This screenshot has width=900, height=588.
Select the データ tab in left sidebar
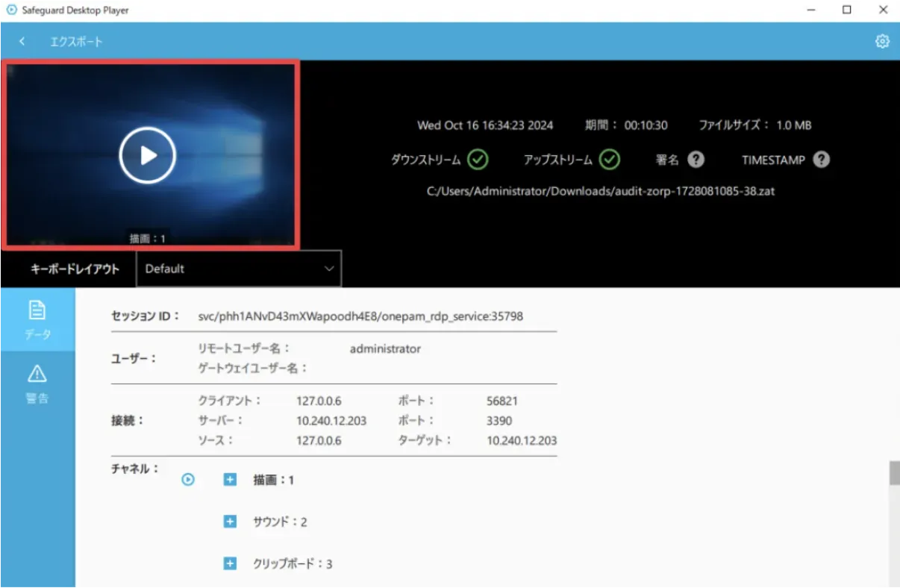click(37, 319)
